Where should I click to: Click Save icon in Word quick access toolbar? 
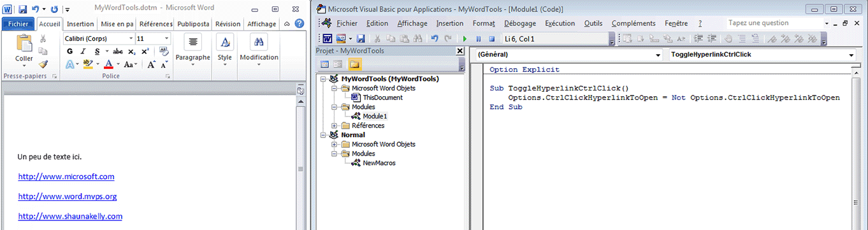coord(22,9)
